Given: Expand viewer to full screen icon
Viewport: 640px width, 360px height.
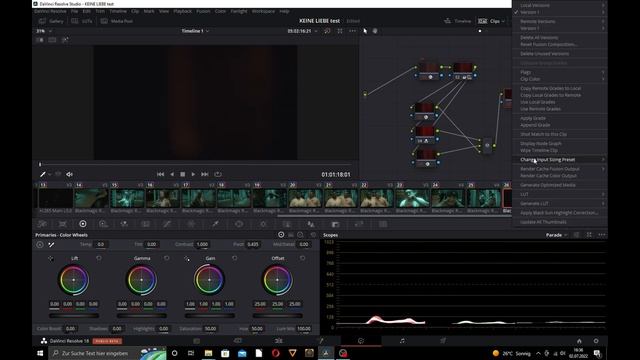Looking at the screenshot, I should tap(340, 31).
